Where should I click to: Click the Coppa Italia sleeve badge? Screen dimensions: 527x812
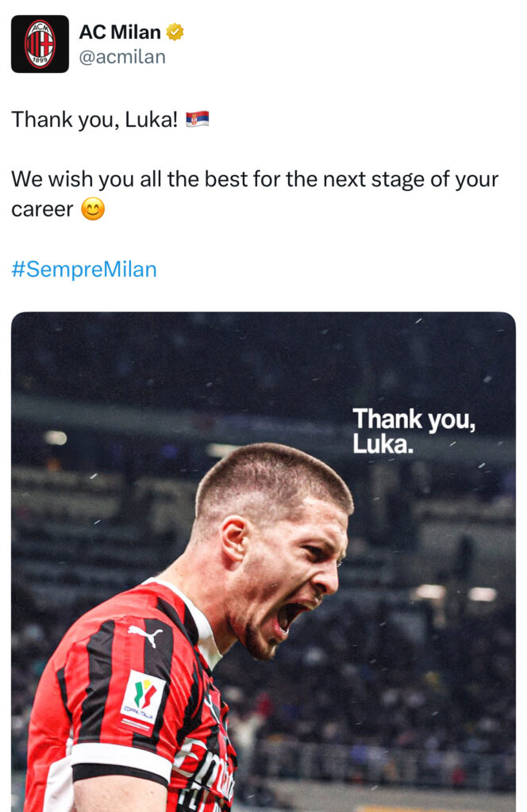pyautogui.click(x=143, y=699)
